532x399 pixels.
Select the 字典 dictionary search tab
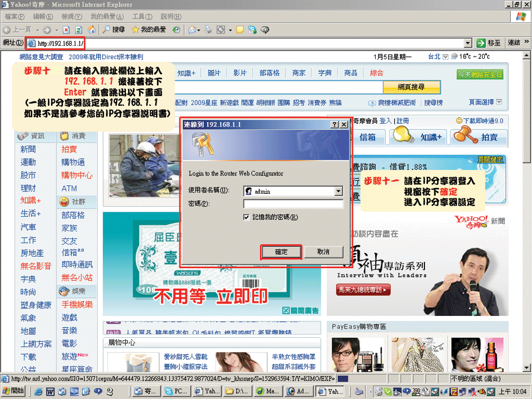pos(325,73)
